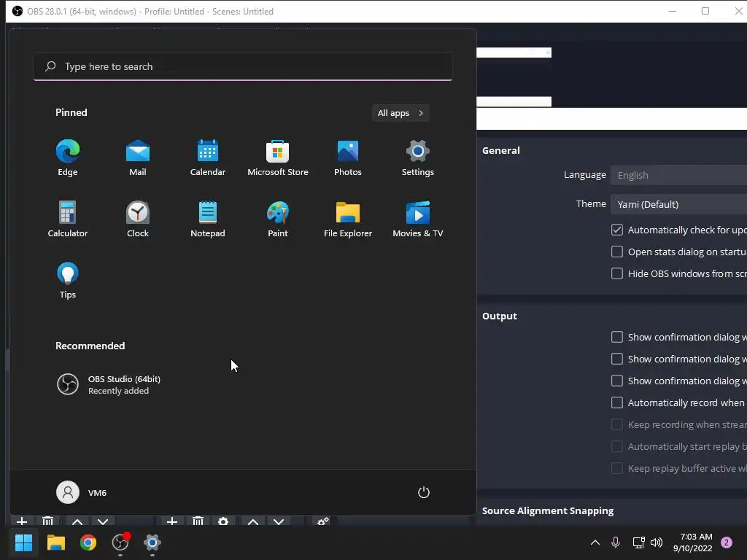The image size is (747, 560).
Task: Open the Calendar app
Action: click(x=208, y=157)
